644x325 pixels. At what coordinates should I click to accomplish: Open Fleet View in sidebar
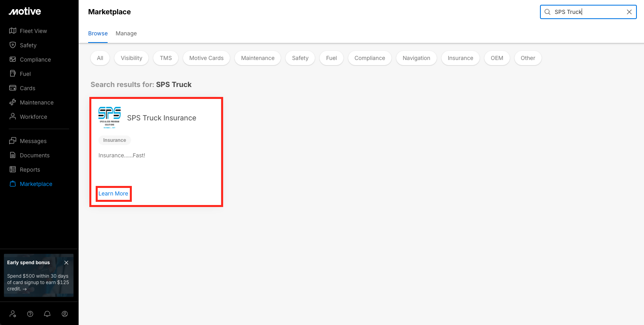click(x=33, y=31)
